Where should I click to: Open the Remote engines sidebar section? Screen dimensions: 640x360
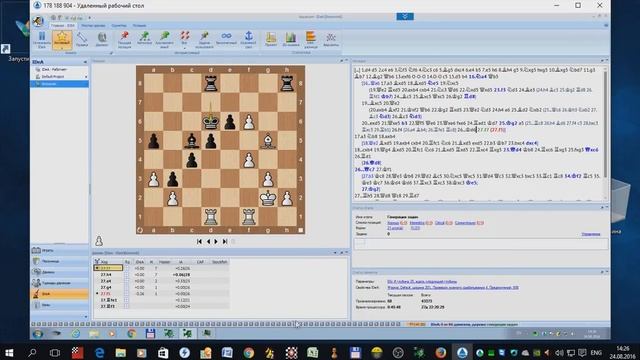point(59,283)
